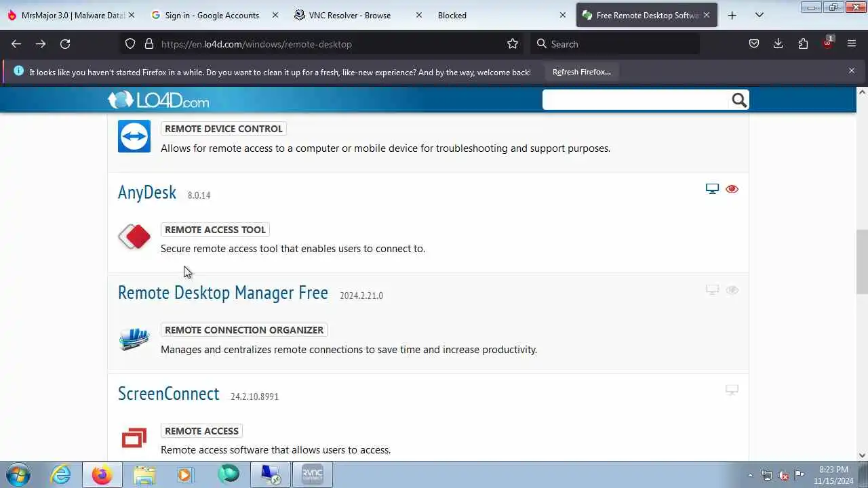868x488 pixels.
Task: Click the page vertical scrollbar thumb
Action: click(862, 262)
